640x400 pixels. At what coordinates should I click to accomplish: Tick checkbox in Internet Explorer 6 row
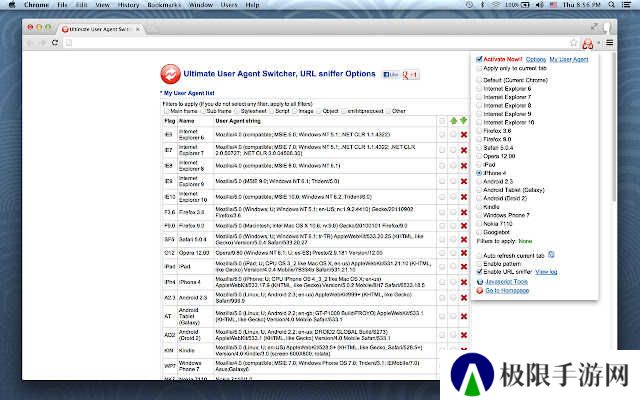442,134
